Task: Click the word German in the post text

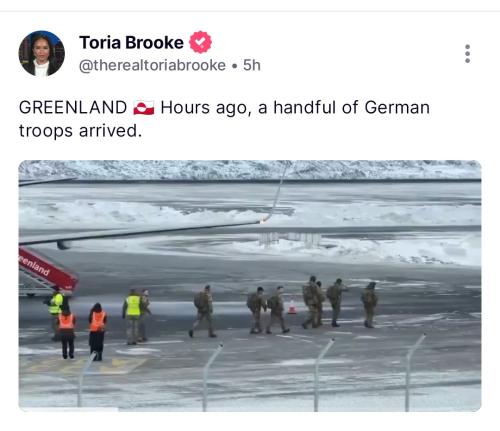Action: tap(397, 108)
